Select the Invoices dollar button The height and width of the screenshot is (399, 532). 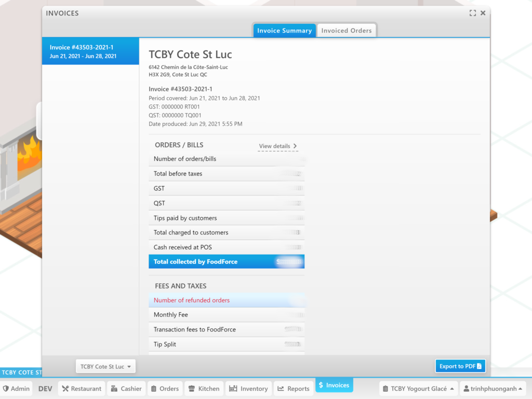point(334,385)
